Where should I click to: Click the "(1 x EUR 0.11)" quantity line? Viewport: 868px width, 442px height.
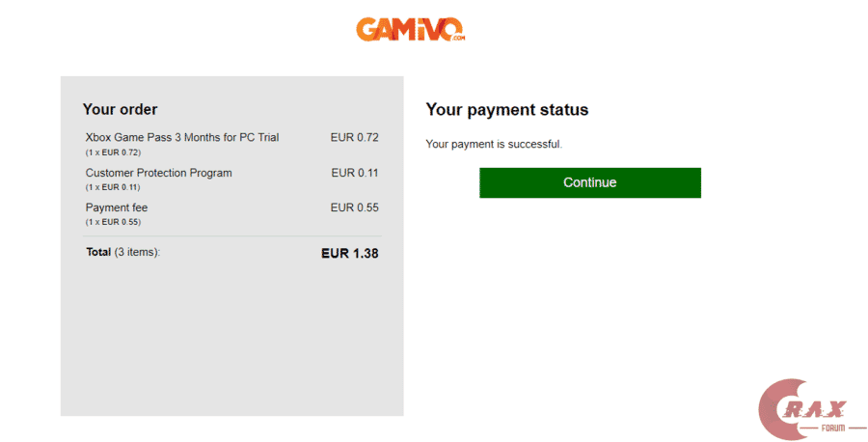[113, 187]
